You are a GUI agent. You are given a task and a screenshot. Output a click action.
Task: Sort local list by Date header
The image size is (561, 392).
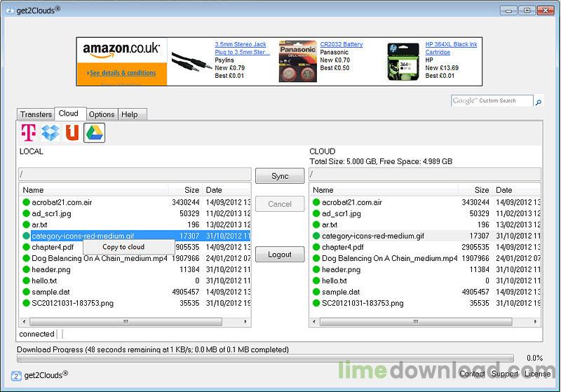pyautogui.click(x=227, y=190)
